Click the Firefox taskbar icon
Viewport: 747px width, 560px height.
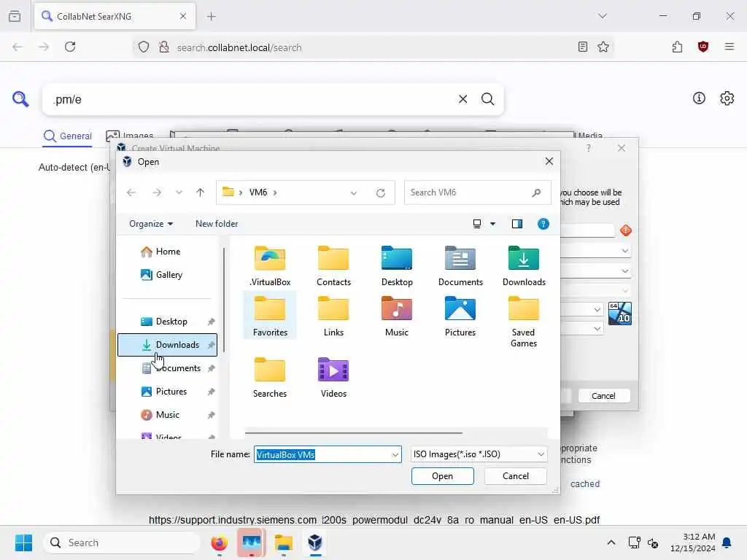point(219,542)
